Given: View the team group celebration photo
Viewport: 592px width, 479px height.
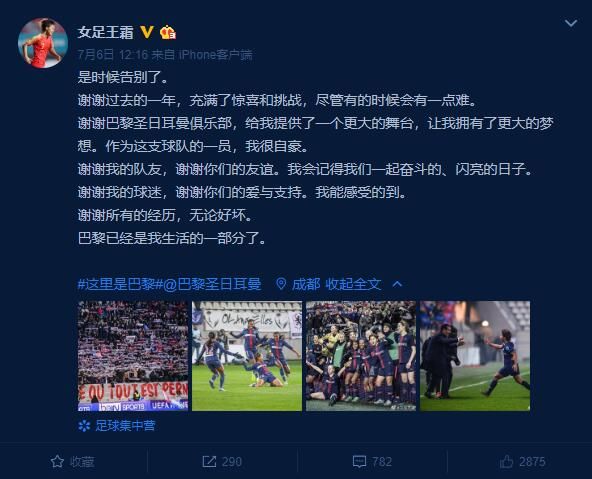Looking at the screenshot, I should (x=361, y=356).
